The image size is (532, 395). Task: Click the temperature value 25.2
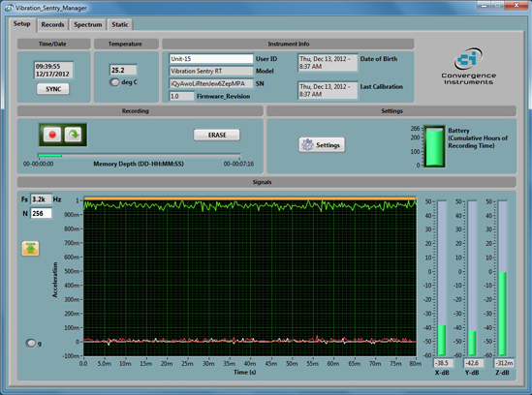(123, 70)
